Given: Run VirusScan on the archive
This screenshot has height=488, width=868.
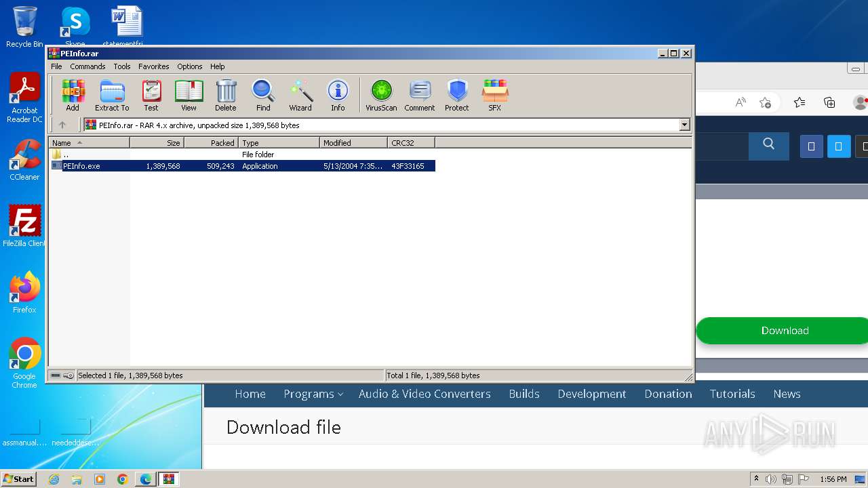Looking at the screenshot, I should (381, 95).
